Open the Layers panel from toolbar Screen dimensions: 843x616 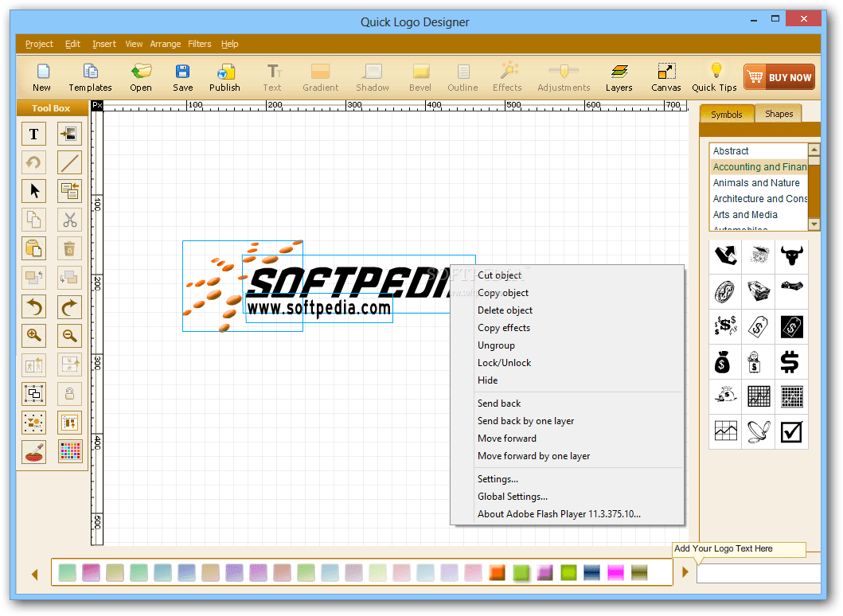tap(619, 78)
